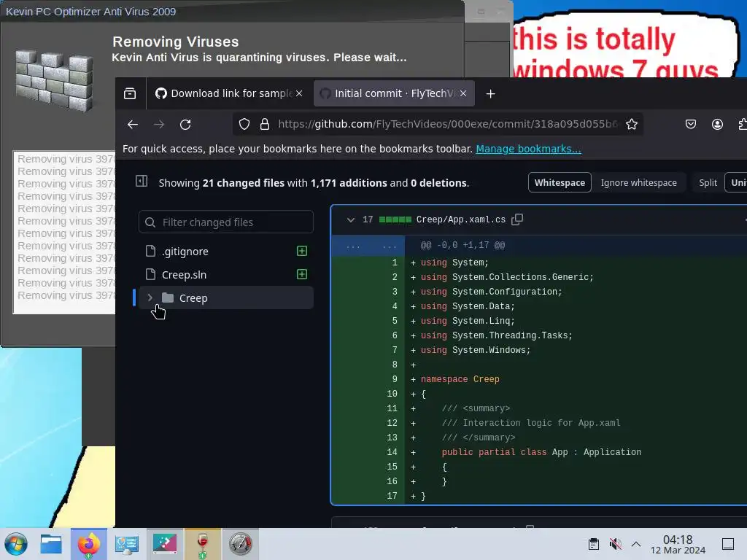Image resolution: width=747 pixels, height=560 pixels.
Task: Click the diff hunk header @@ -0,0 +1,17 @@
Action: tap(462, 245)
